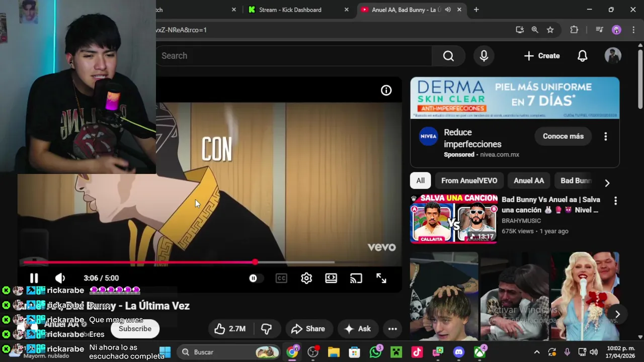Image resolution: width=644 pixels, height=362 pixels.
Task: Dislike the video
Action: click(266, 329)
